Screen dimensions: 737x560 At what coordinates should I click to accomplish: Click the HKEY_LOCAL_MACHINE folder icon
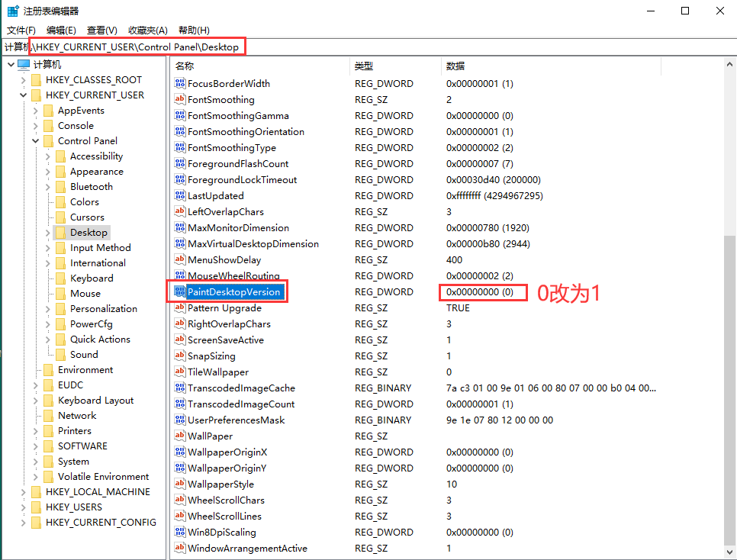[x=36, y=492]
